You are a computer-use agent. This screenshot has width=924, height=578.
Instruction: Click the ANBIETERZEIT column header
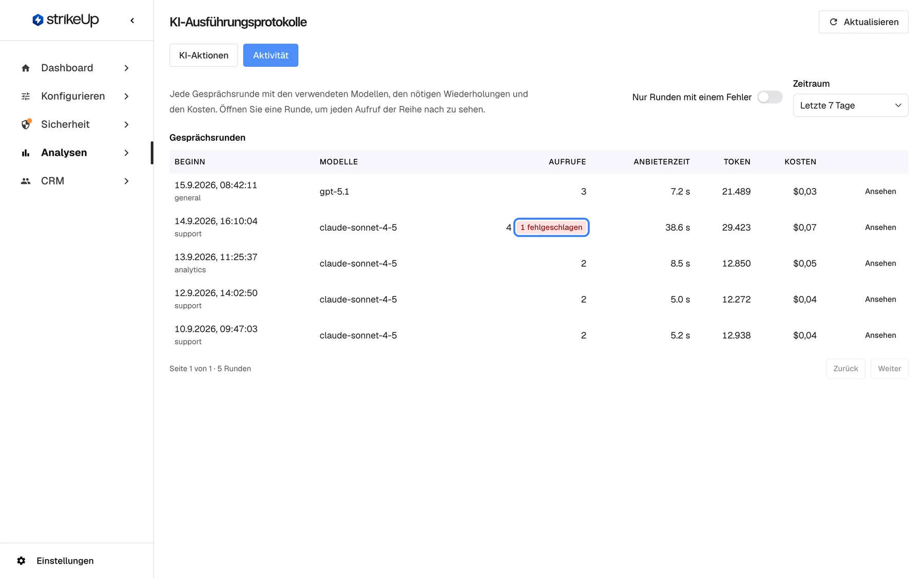tap(662, 162)
